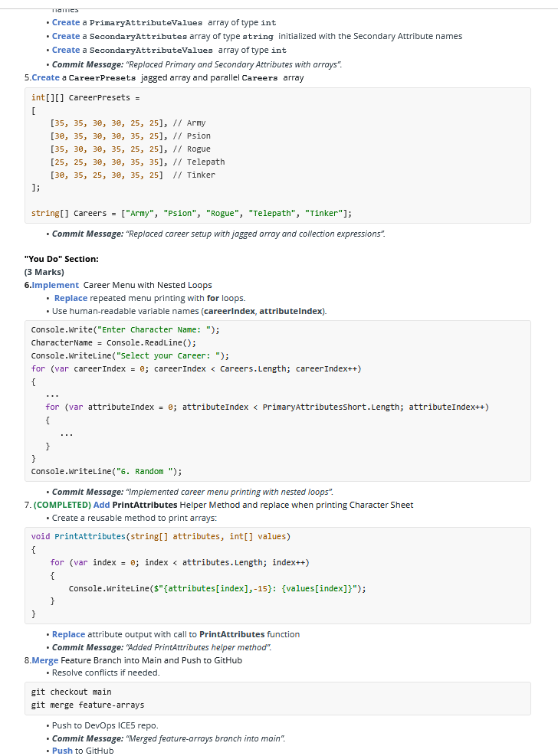Click the string[] Careers code line
Image resolution: width=558 pixels, height=756 pixels.
(x=191, y=213)
